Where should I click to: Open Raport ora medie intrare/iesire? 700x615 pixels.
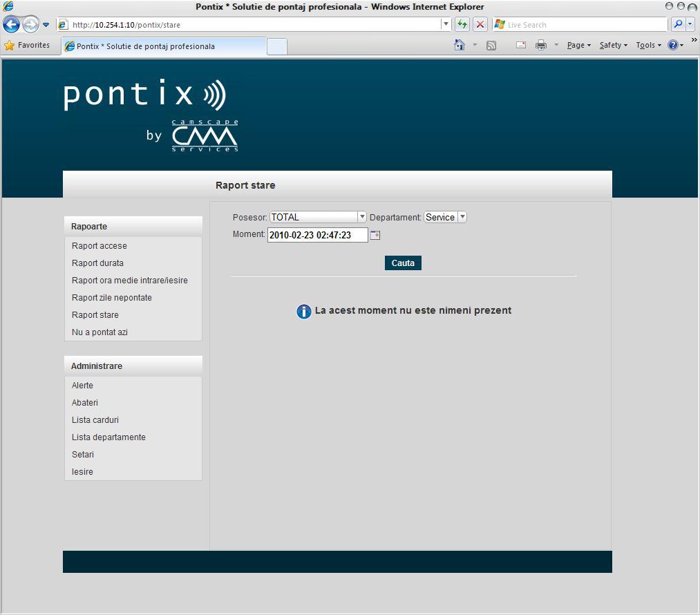129,281
